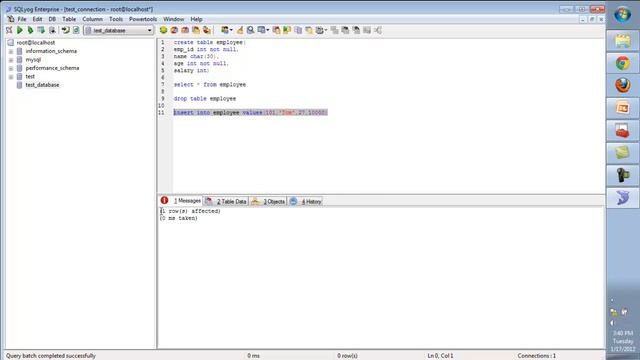Select information_schema in the tree
This screenshot has width=640, height=360.
(51, 51)
